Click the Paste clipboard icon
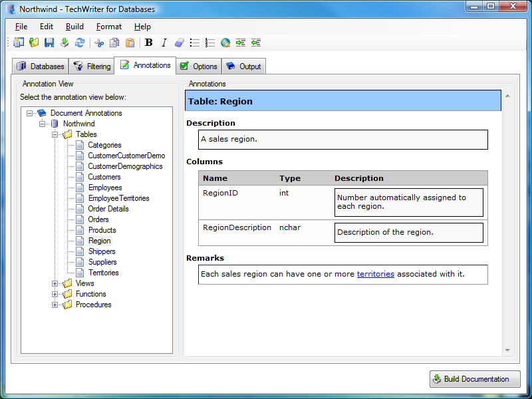 pyautogui.click(x=130, y=43)
